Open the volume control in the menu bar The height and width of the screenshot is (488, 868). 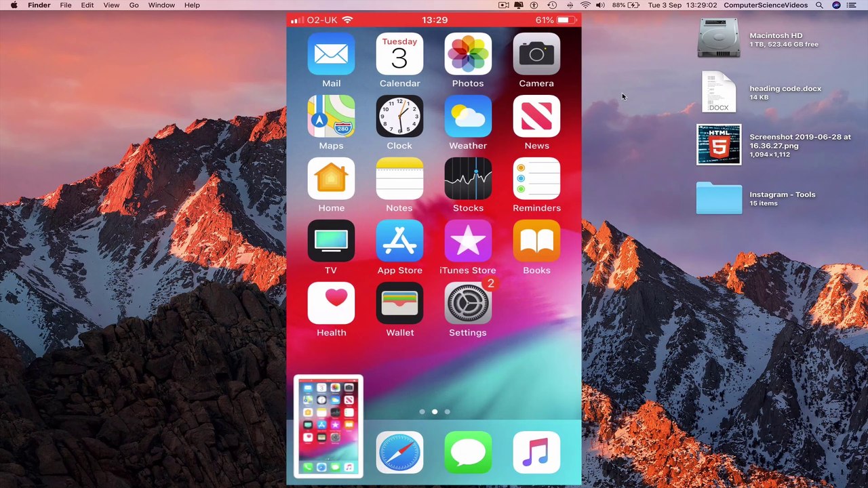600,5
